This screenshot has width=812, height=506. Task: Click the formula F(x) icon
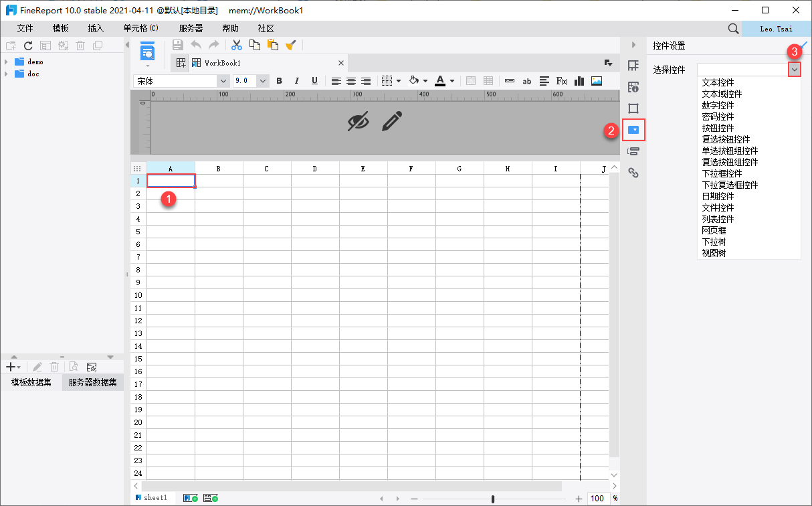coord(562,81)
